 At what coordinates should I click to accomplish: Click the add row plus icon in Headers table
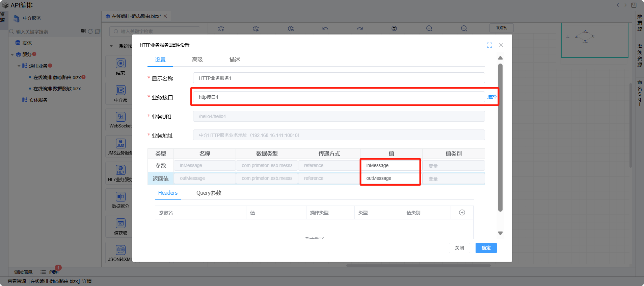click(462, 212)
